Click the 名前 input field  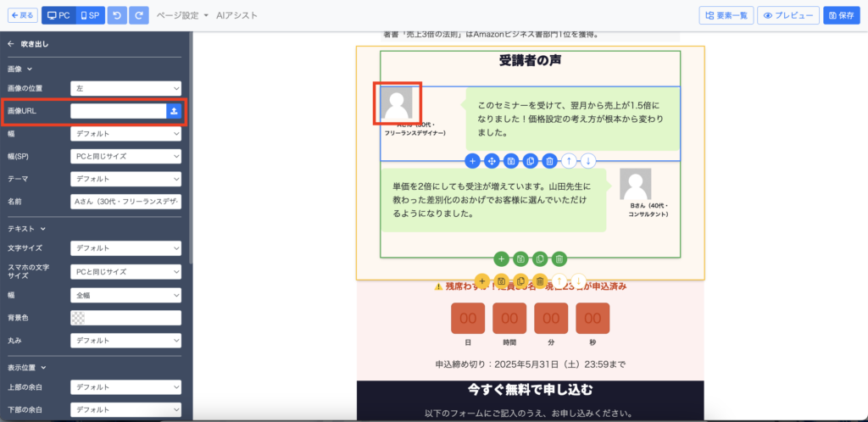125,202
